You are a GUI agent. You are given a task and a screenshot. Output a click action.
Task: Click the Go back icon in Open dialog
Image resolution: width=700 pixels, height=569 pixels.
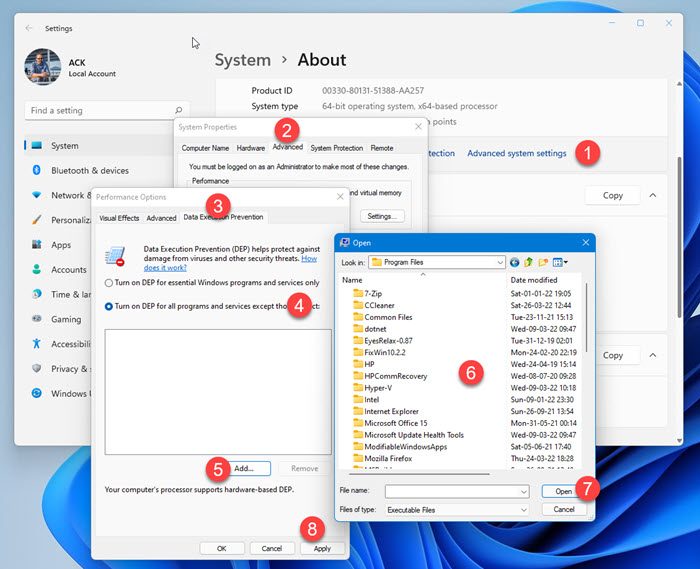pos(515,262)
